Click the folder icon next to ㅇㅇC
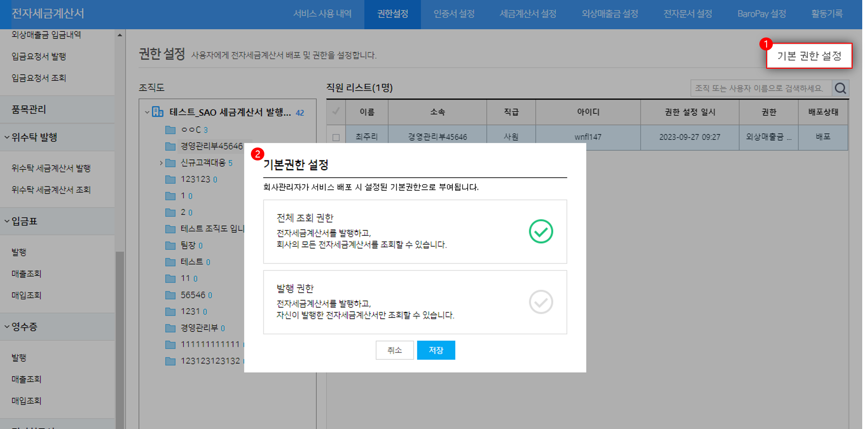868x429 pixels. [x=170, y=130]
